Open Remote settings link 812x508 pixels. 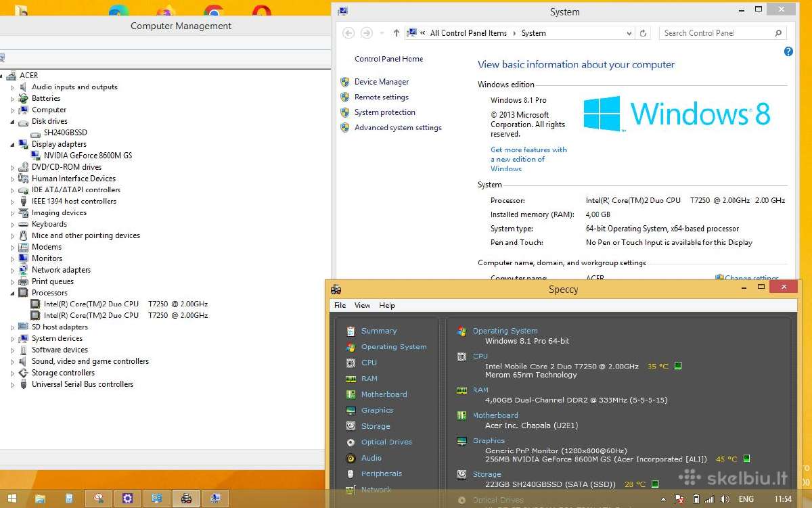(x=382, y=97)
